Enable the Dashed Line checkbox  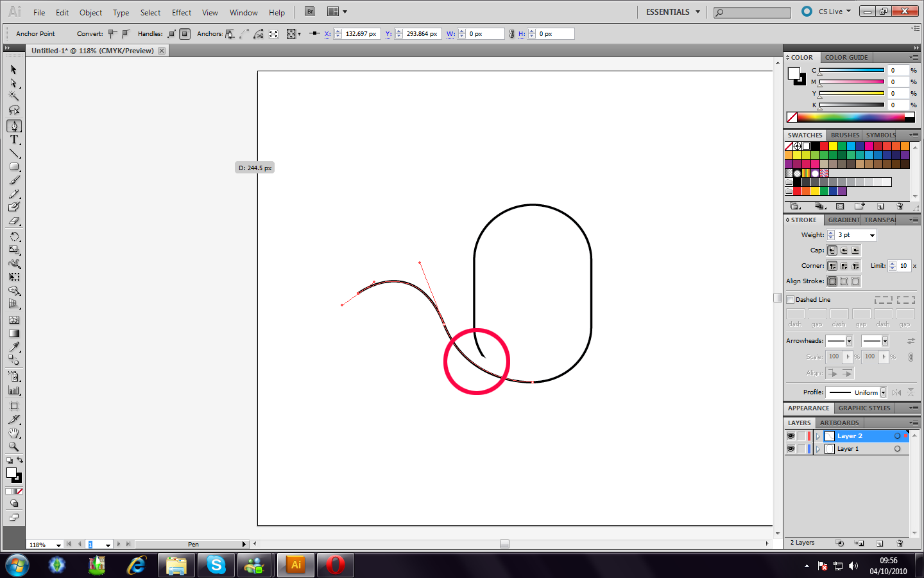(791, 300)
